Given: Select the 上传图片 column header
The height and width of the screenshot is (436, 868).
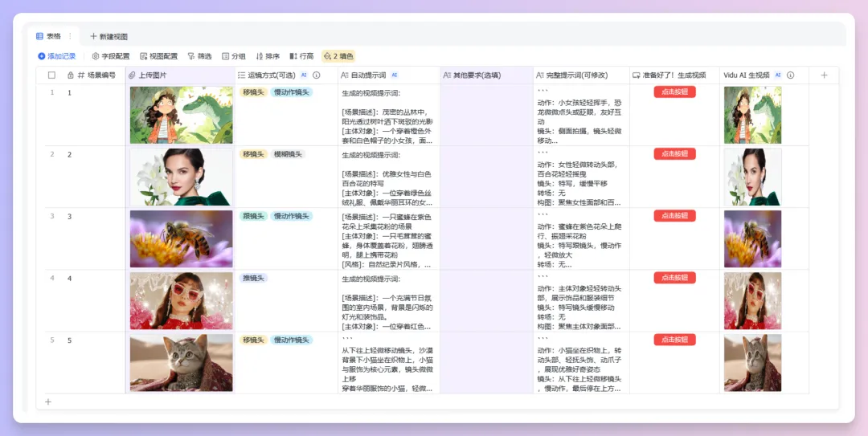Looking at the screenshot, I should [x=181, y=75].
